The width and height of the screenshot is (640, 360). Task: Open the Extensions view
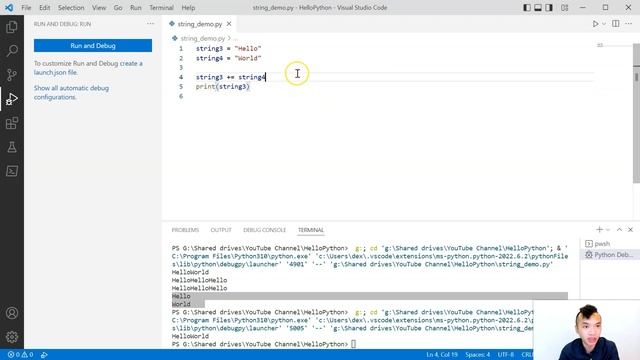[x=12, y=123]
